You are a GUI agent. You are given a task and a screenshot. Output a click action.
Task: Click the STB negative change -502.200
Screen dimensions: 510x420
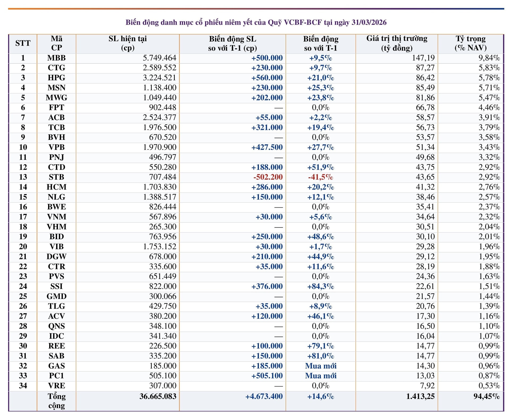coord(268,177)
